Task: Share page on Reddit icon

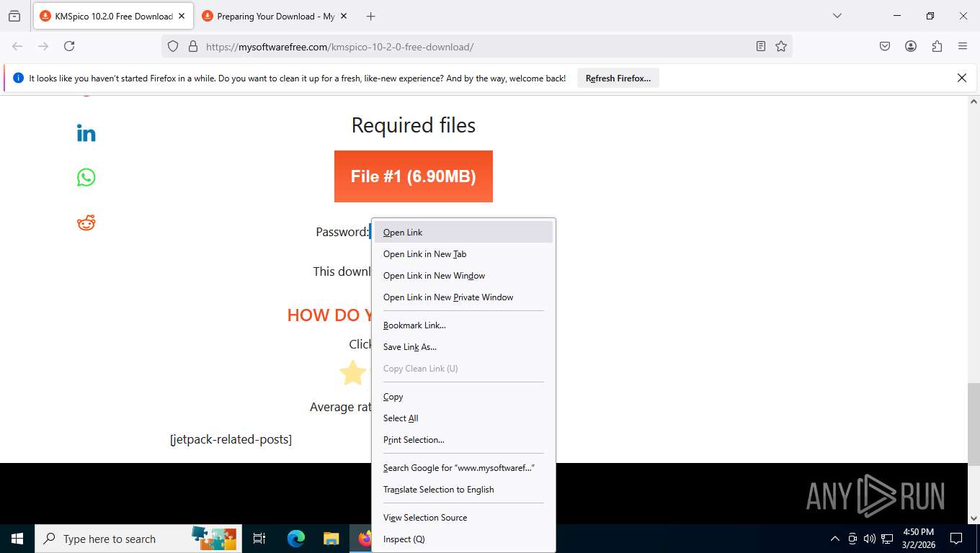Action: pos(86,222)
